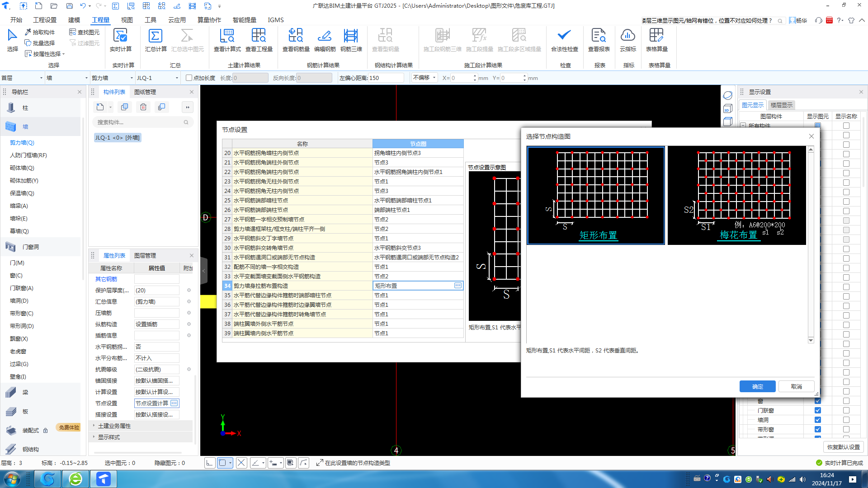The height and width of the screenshot is (488, 868).
Task: Click 免费体验 badge beside 装配式
Action: tap(69, 427)
